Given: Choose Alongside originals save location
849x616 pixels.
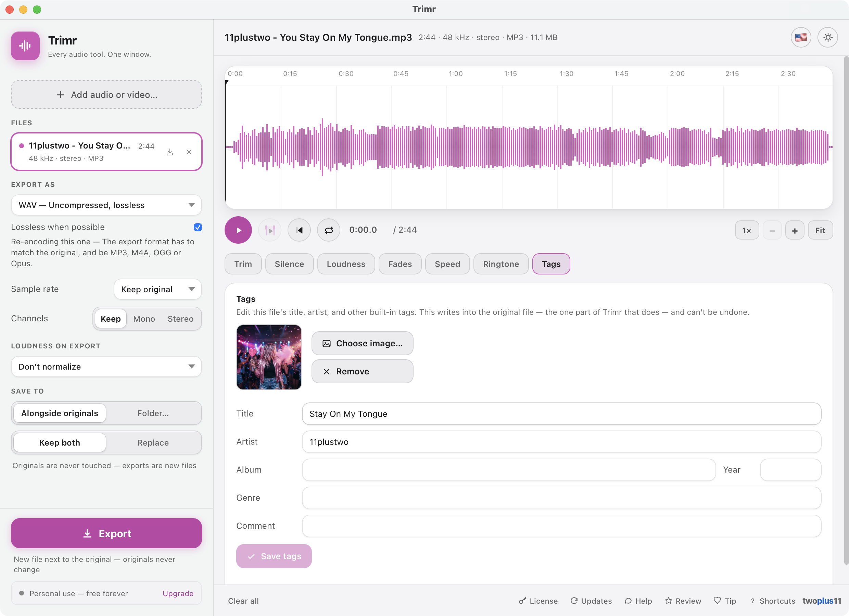Looking at the screenshot, I should [60, 413].
